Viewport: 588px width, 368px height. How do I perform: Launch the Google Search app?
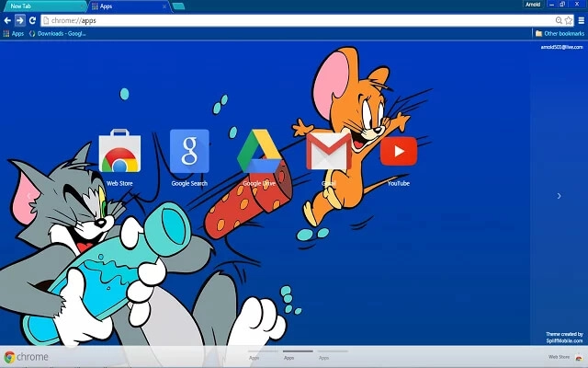(x=189, y=151)
